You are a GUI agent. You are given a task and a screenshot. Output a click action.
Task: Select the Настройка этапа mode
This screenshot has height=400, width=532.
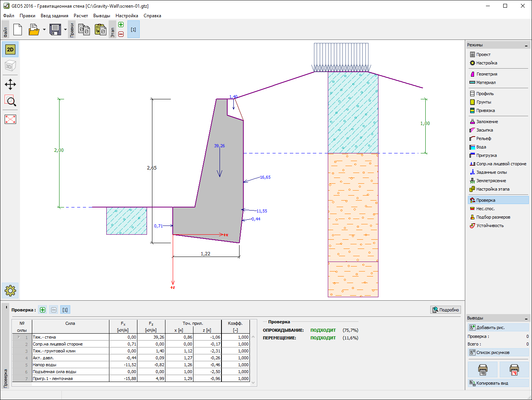coord(498,189)
